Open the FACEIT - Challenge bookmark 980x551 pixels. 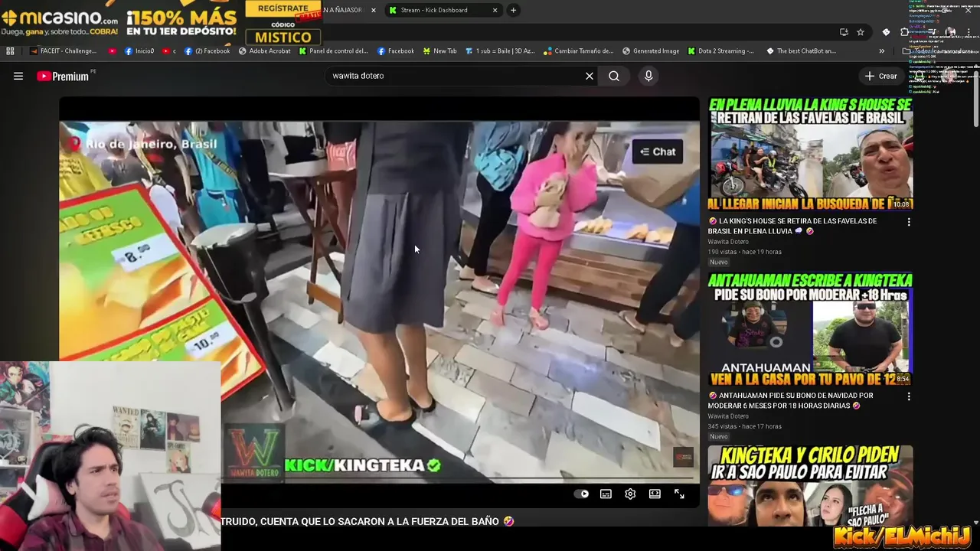click(x=64, y=51)
